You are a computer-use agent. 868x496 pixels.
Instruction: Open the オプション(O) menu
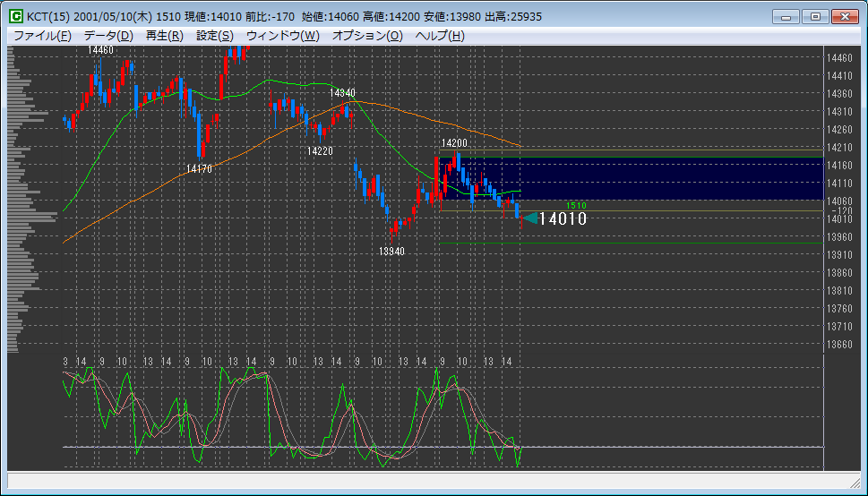[367, 36]
